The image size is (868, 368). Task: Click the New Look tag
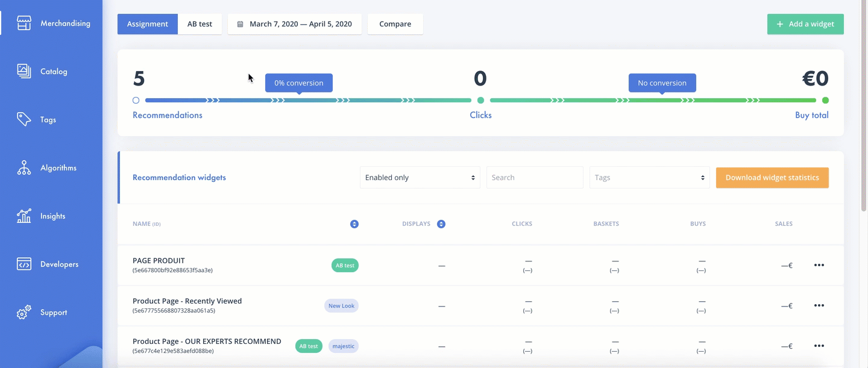coord(341,305)
